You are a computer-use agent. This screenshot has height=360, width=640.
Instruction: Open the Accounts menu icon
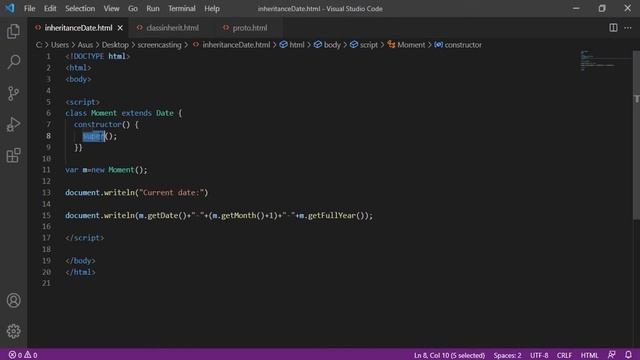click(x=13, y=300)
